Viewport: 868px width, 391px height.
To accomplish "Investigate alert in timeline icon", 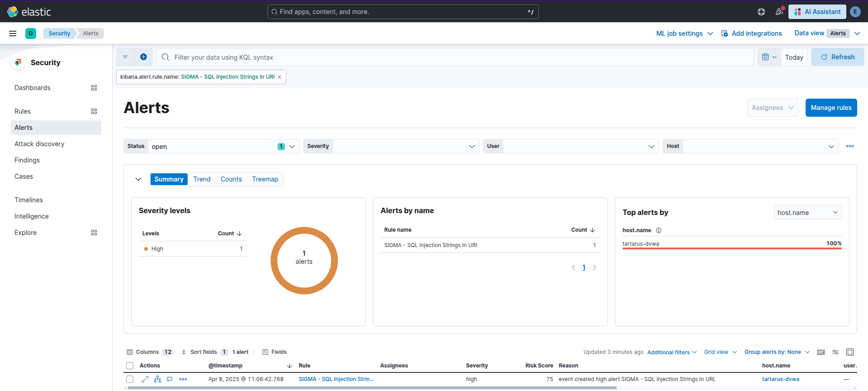I will [170, 379].
